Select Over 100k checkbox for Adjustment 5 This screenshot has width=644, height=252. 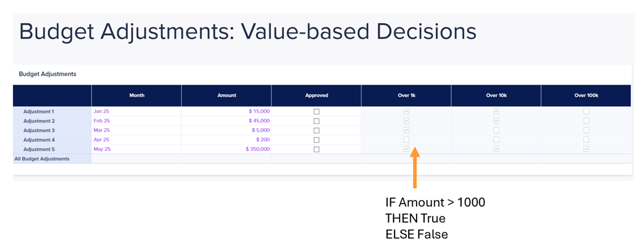click(x=586, y=149)
